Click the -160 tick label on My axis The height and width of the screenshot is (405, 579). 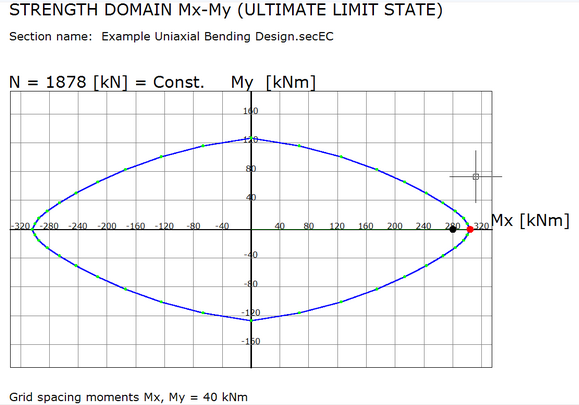point(250,341)
